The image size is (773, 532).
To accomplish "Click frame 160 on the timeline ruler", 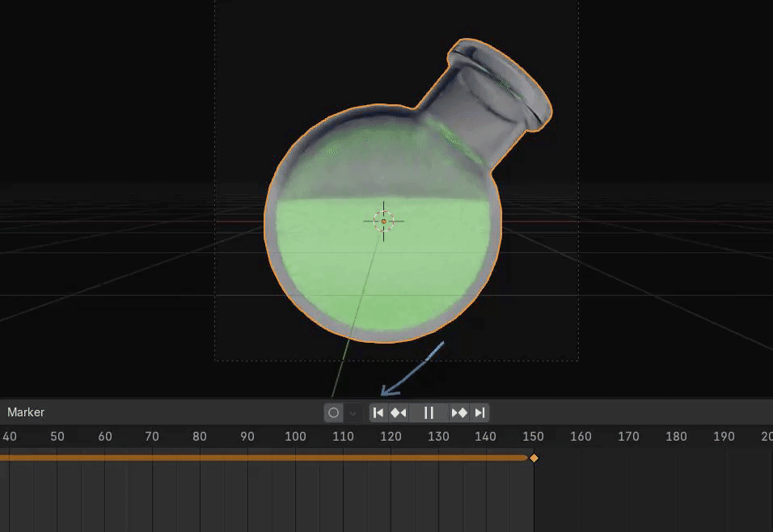I will [581, 437].
